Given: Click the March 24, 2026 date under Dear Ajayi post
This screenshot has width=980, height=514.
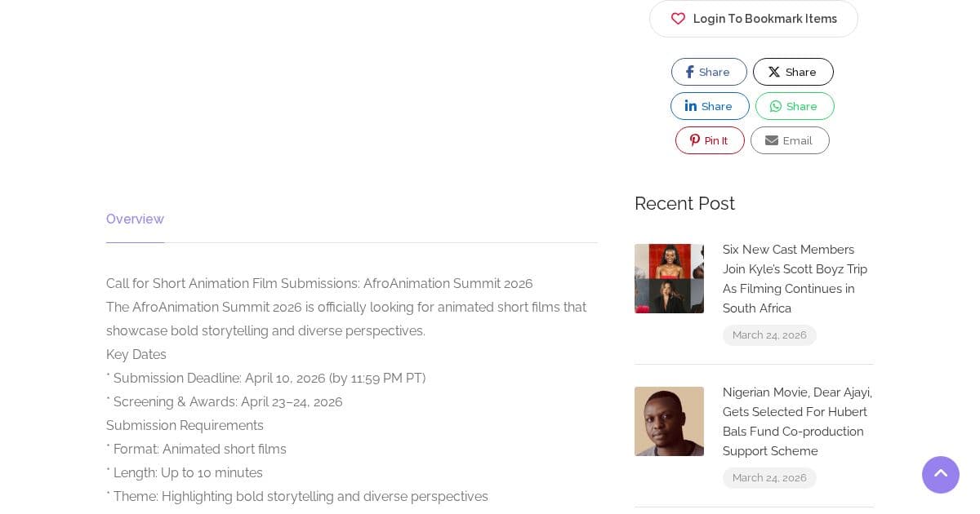Looking at the screenshot, I should (769, 478).
